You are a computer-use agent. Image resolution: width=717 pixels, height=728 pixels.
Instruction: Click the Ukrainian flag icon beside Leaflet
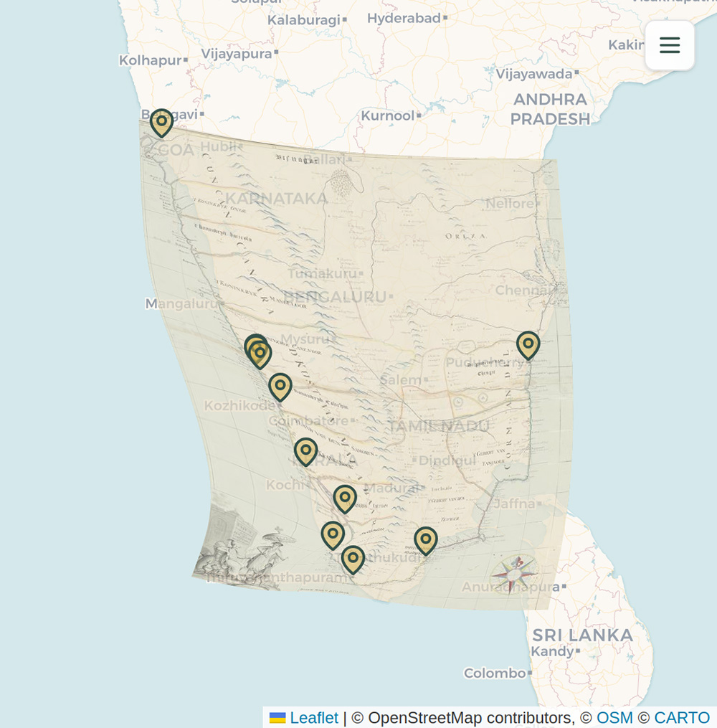277,718
